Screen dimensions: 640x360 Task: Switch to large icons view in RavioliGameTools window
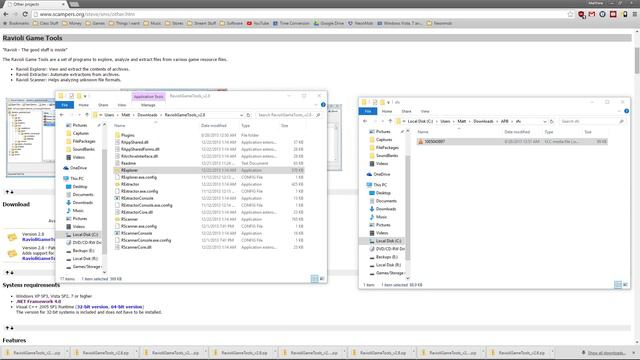(x=322, y=279)
